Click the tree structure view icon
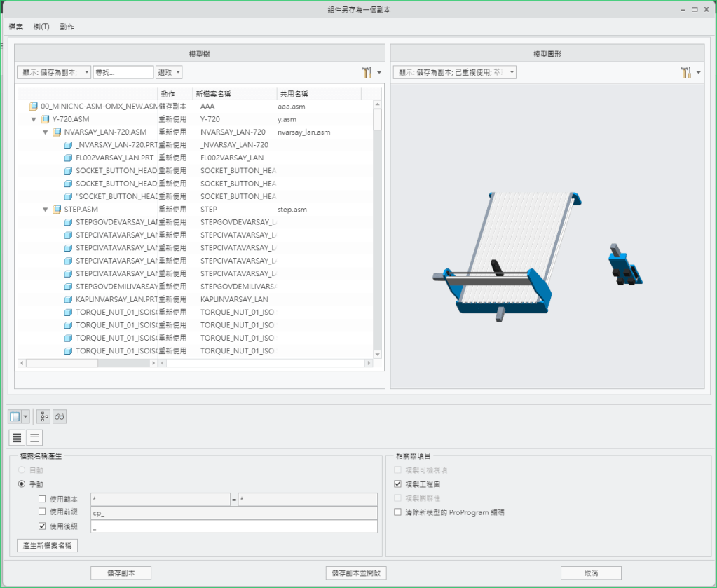The image size is (717, 588). (43, 416)
